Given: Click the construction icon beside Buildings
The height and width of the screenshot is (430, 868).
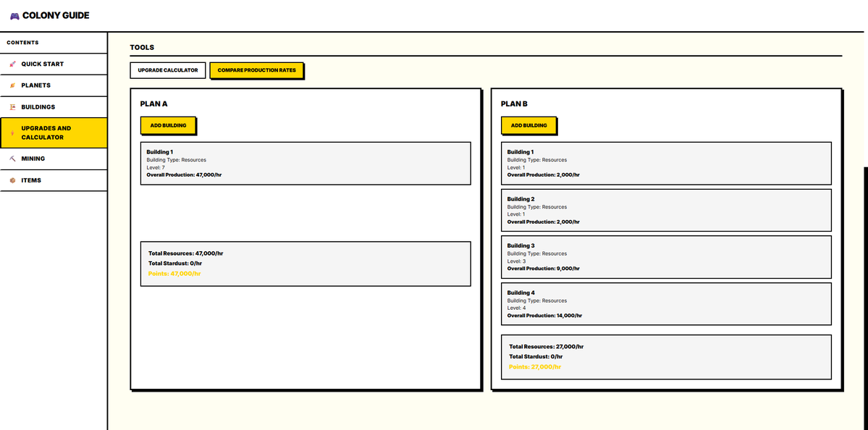Looking at the screenshot, I should tap(12, 107).
